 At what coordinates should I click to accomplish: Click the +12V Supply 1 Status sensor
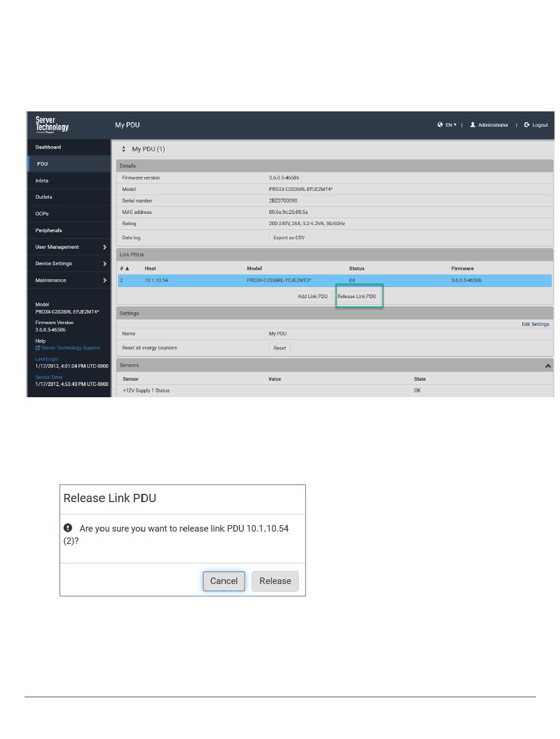(146, 390)
